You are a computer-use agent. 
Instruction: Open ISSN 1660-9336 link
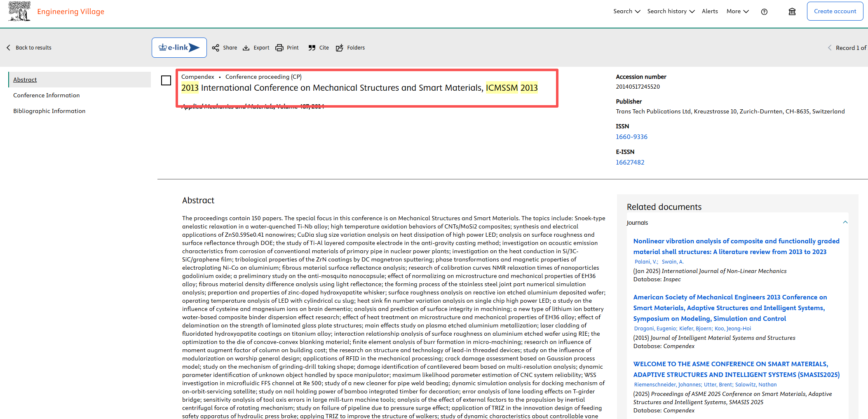coord(631,137)
